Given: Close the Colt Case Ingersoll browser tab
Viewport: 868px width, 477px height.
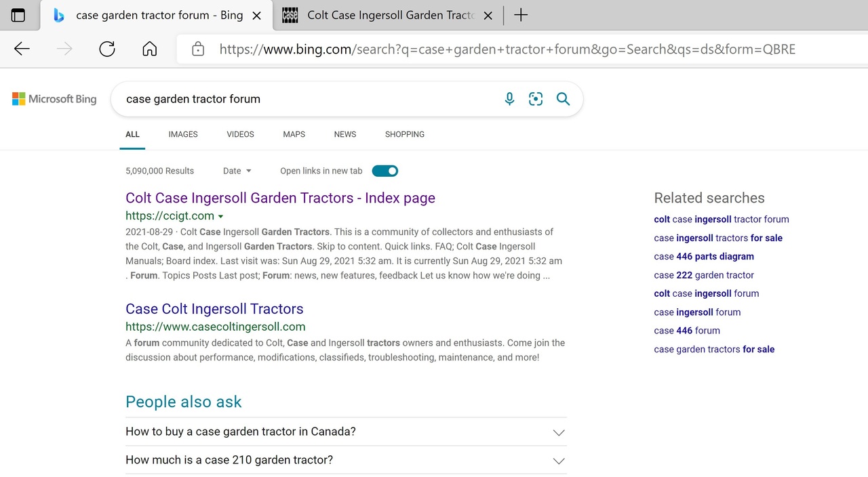Looking at the screenshot, I should click(488, 15).
